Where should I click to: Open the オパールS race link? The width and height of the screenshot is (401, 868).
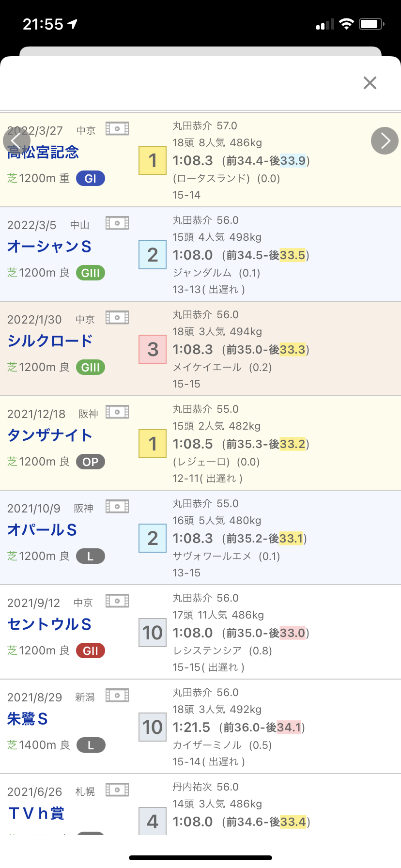coord(42,530)
